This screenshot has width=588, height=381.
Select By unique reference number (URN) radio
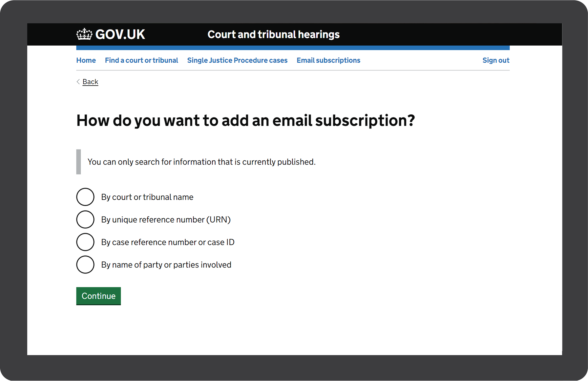click(85, 219)
